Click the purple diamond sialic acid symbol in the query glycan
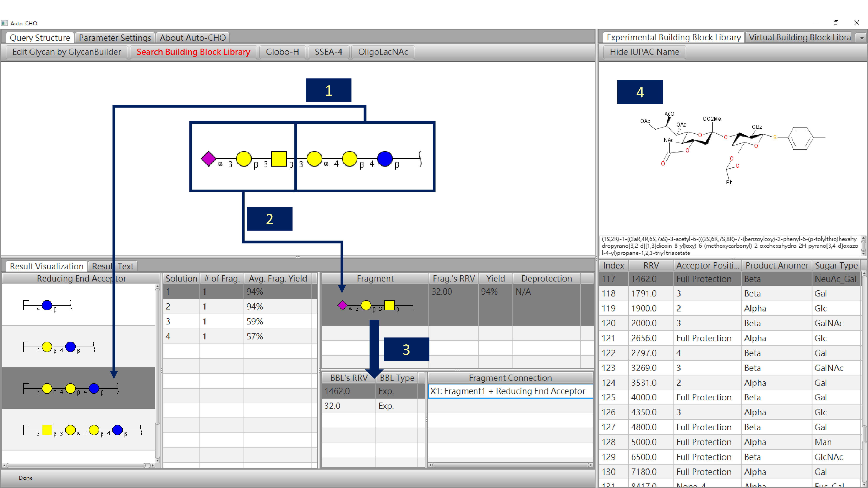 coord(208,159)
